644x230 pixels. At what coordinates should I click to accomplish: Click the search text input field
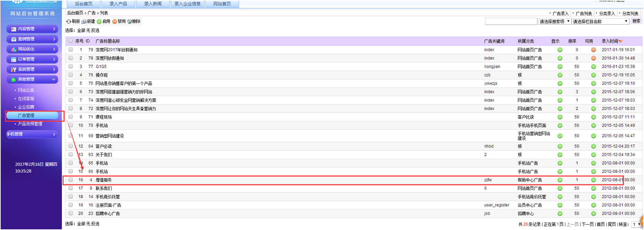point(511,21)
